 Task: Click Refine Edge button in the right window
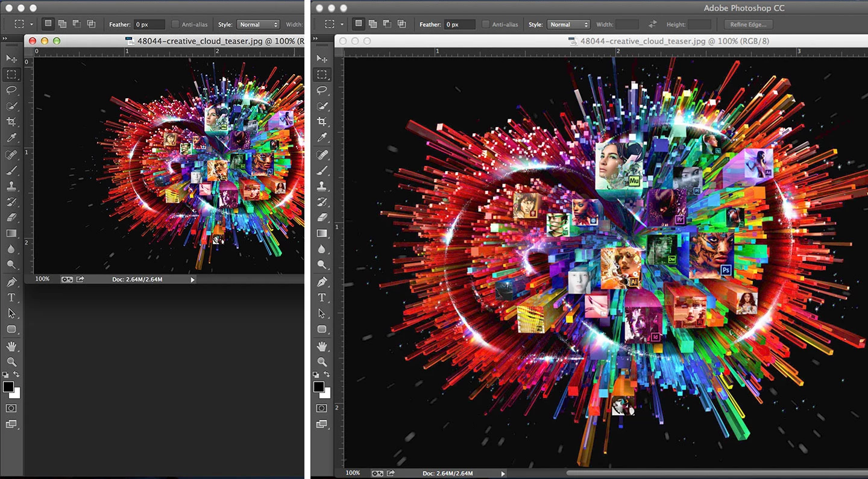748,24
